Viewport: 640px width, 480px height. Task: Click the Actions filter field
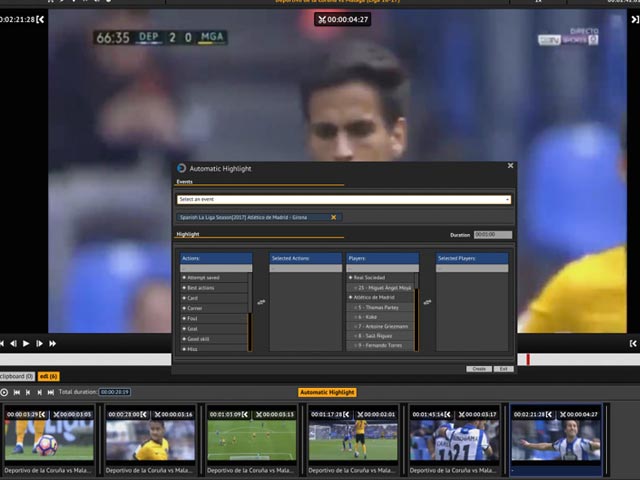pyautogui.click(x=216, y=268)
